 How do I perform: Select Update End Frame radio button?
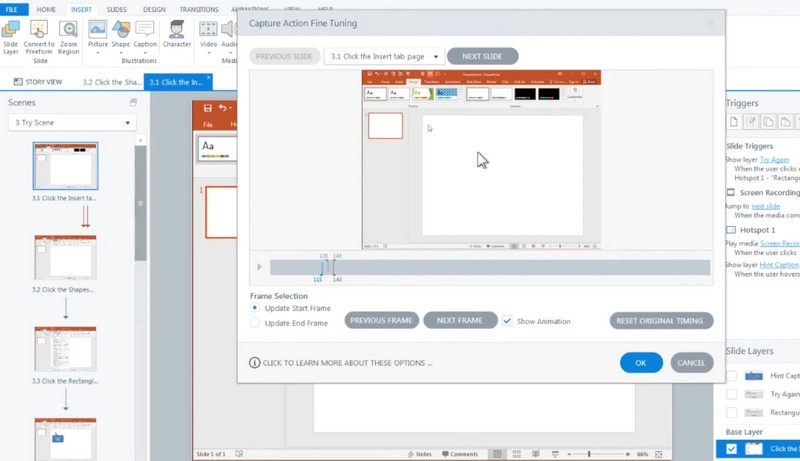pyautogui.click(x=255, y=323)
